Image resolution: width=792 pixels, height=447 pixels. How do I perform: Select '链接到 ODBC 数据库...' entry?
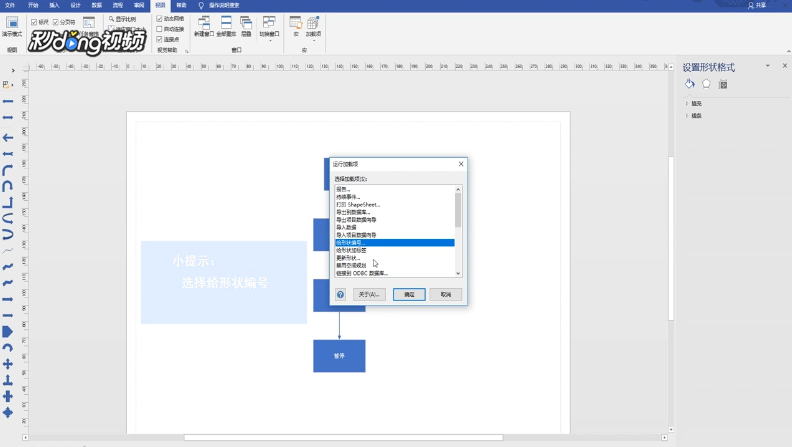362,273
